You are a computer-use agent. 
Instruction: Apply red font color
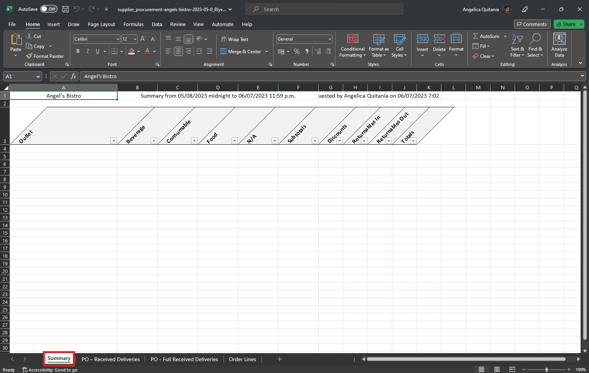[147, 51]
